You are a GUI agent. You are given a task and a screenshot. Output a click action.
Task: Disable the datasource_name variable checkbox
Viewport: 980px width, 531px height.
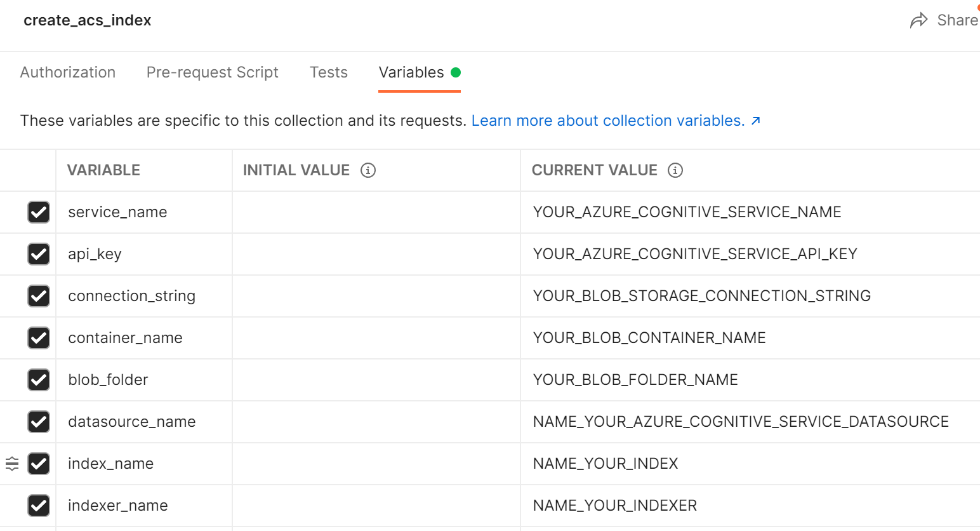pos(39,422)
